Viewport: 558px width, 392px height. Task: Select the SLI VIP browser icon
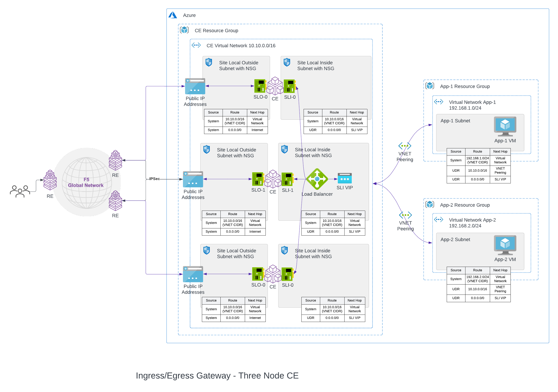click(345, 179)
